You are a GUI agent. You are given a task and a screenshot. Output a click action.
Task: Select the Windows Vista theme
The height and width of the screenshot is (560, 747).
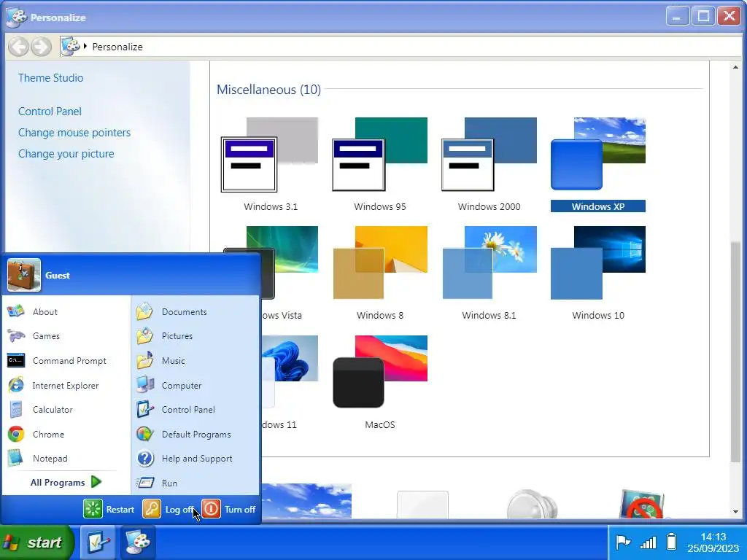click(290, 273)
